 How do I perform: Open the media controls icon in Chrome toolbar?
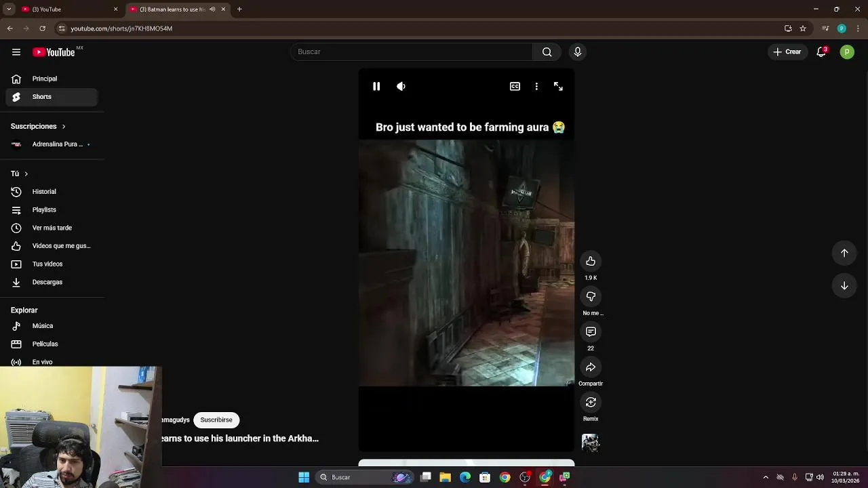825,28
